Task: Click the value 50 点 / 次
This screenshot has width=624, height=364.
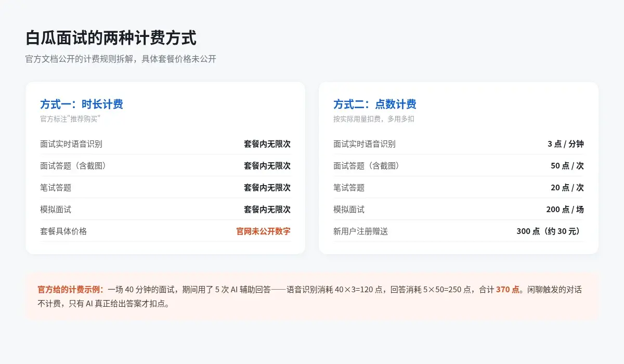Action: [567, 166]
